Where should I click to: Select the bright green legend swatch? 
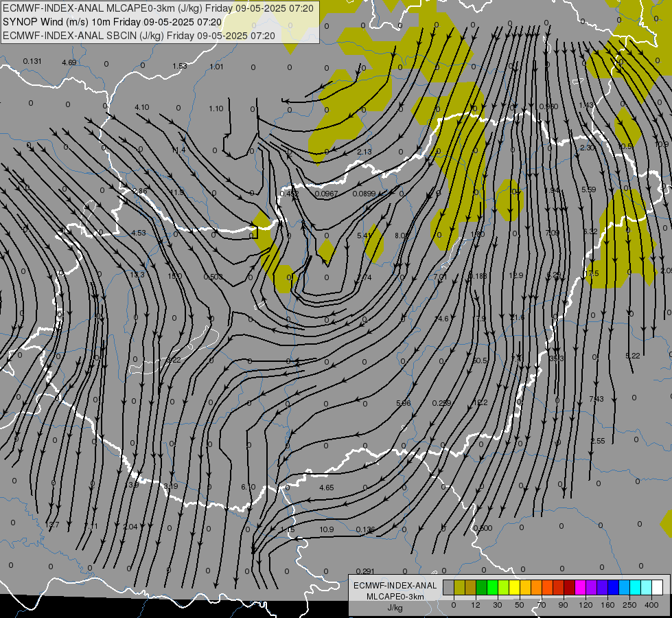[492, 587]
